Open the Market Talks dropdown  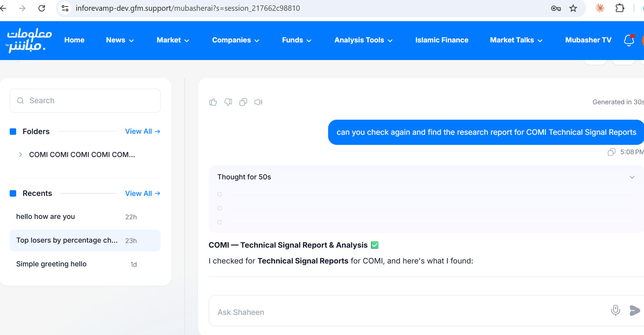pos(516,40)
